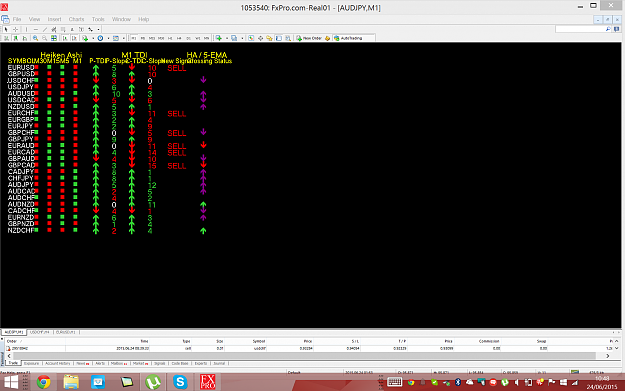Image resolution: width=625 pixels, height=391 pixels.
Task: Show the Data Window
Action: click(260, 38)
